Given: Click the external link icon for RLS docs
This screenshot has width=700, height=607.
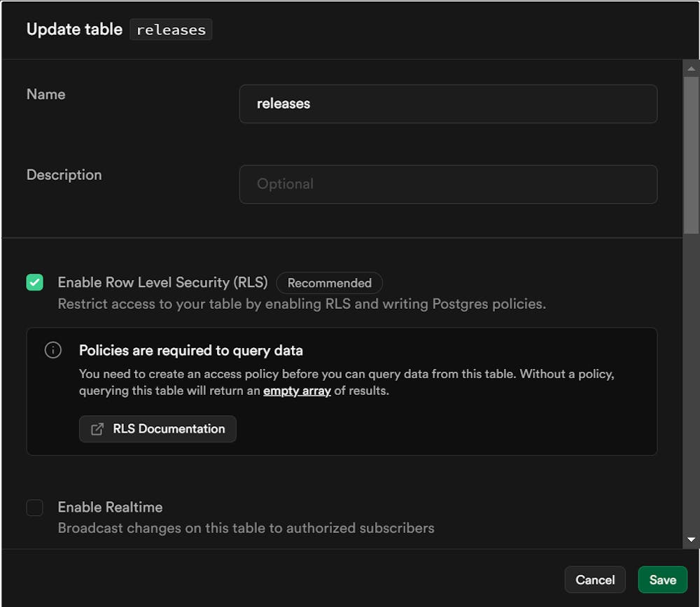Looking at the screenshot, I should (98, 429).
